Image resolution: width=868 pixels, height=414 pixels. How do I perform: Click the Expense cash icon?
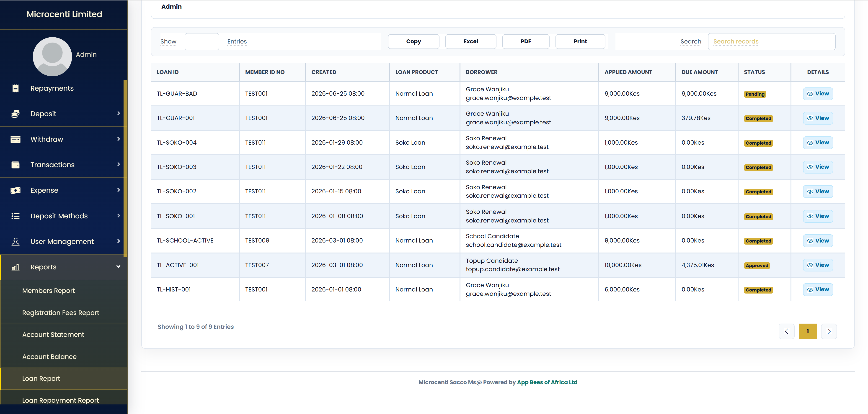click(x=15, y=191)
